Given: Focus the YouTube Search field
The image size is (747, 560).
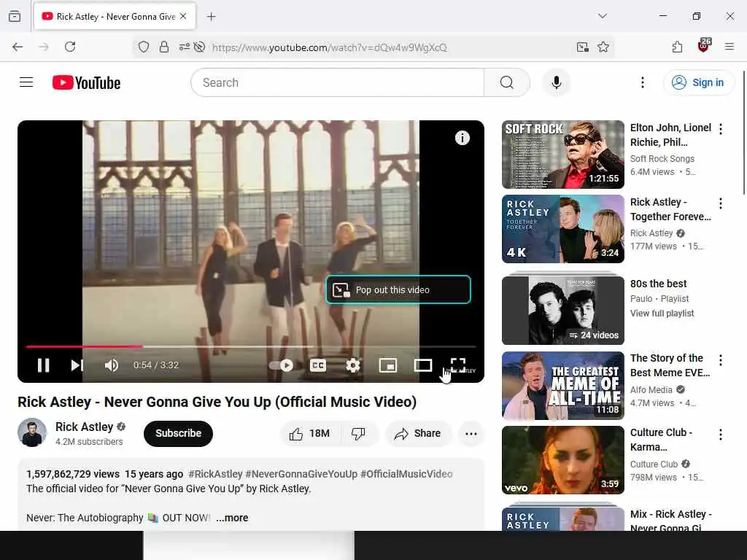Looking at the screenshot, I should coord(337,82).
